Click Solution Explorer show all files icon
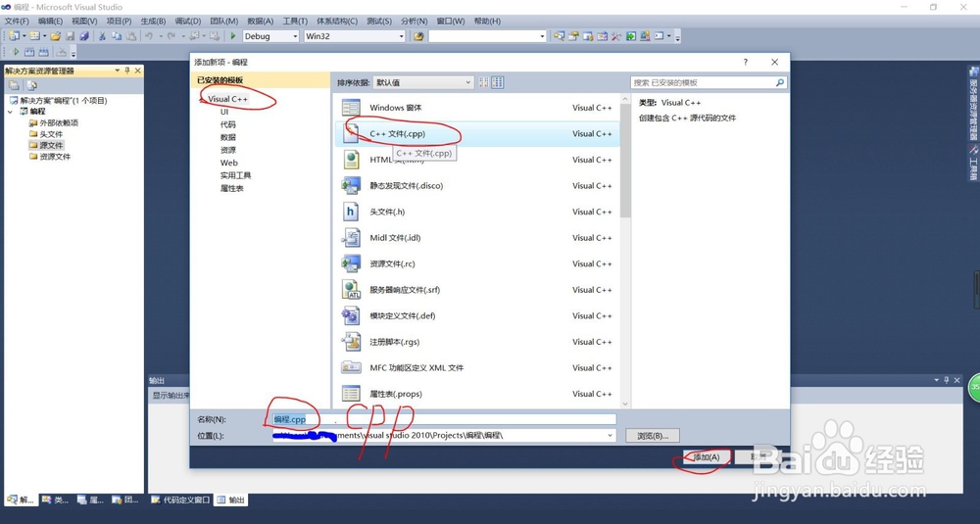The image size is (980, 524). (x=31, y=85)
